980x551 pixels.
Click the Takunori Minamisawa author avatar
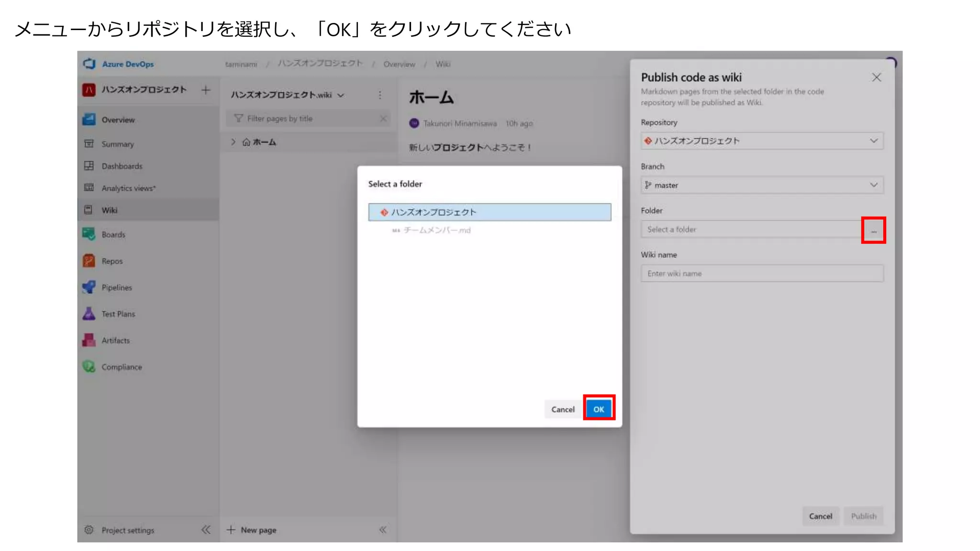coord(414,123)
